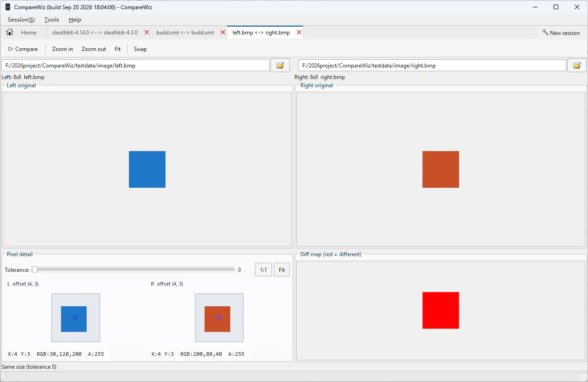Click Fit in the top toolbar
The image size is (588, 382).
click(118, 49)
